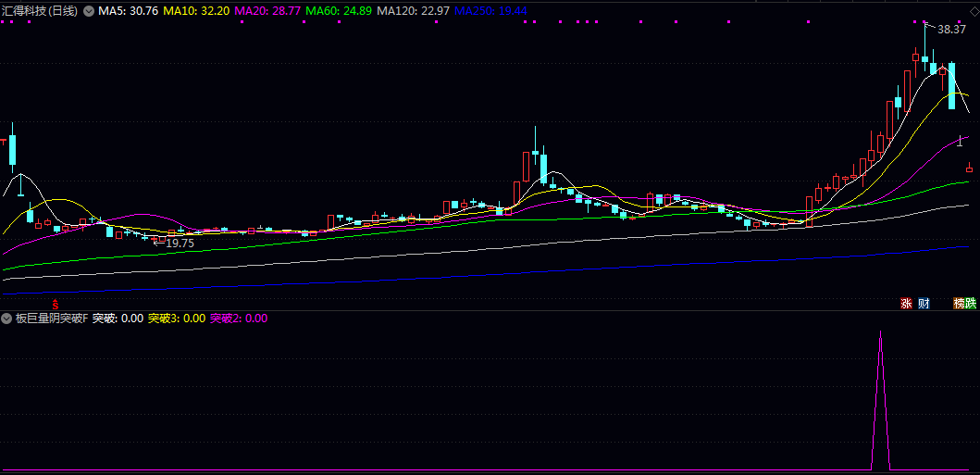The width and height of the screenshot is (980, 475).
Task: Select the 汇得科技(日线) chart title
Action: pos(40,10)
